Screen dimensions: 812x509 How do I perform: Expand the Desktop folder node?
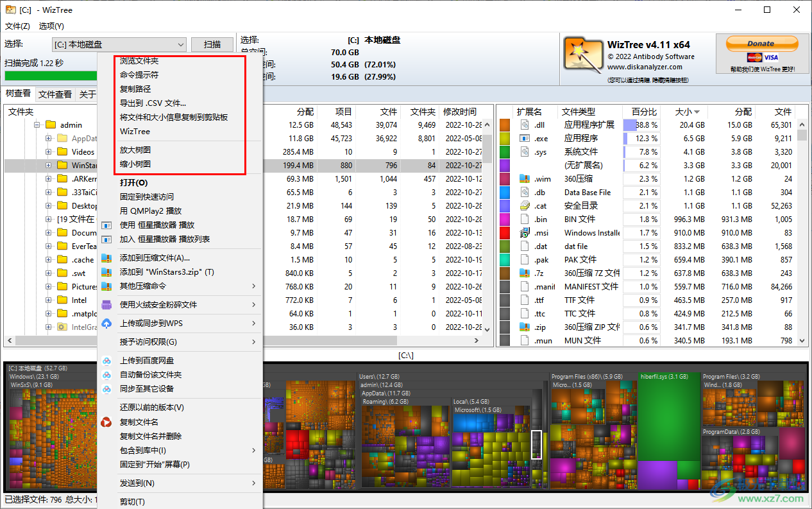click(49, 206)
